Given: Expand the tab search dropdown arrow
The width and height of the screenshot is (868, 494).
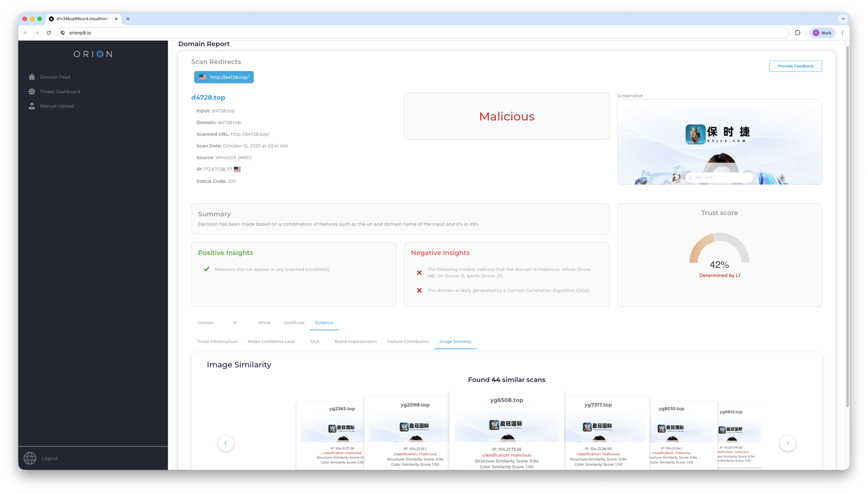Looking at the screenshot, I should (843, 19).
